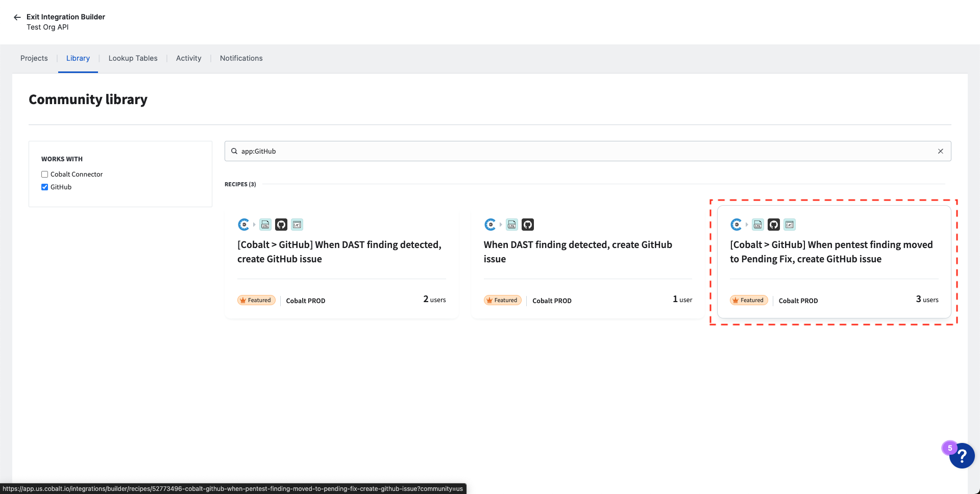Click the GitHub icon on the pentest recipe card
This screenshot has width=980, height=494.
pyautogui.click(x=774, y=225)
